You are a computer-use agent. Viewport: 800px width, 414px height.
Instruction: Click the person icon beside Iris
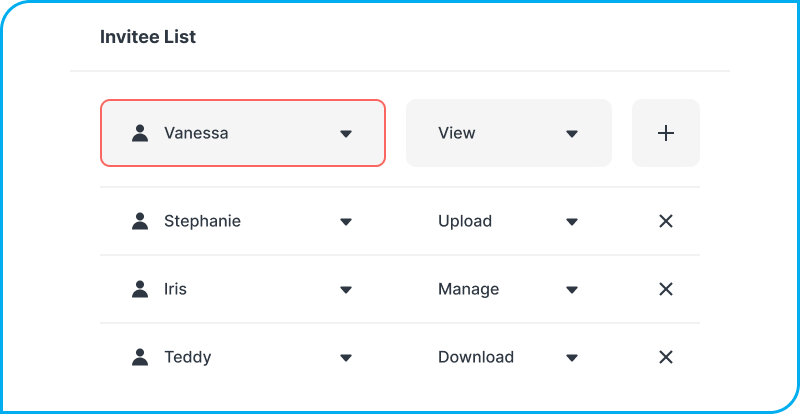pyautogui.click(x=140, y=289)
